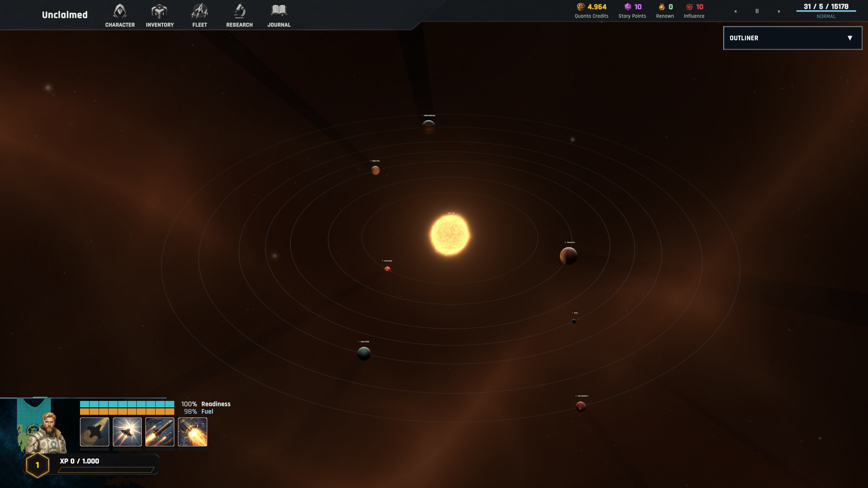
Task: Click the teal Readiness bar
Action: 127,404
